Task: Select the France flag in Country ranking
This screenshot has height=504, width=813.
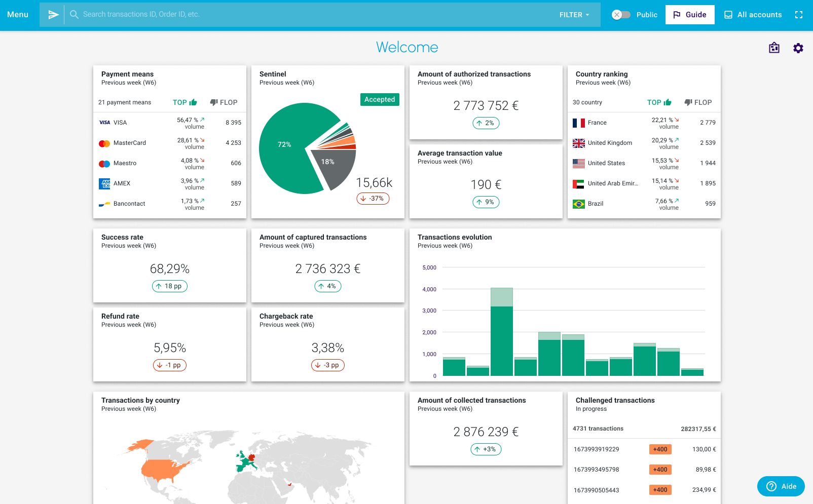Action: [578, 122]
